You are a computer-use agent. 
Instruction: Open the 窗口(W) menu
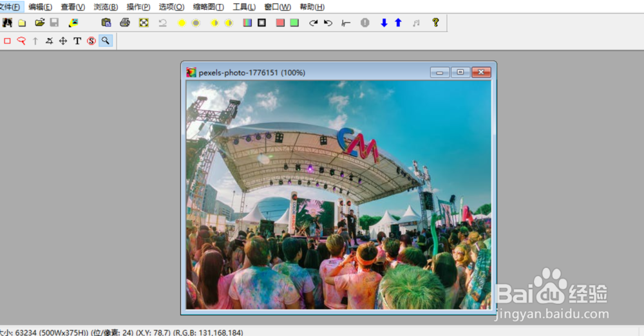[x=278, y=7]
